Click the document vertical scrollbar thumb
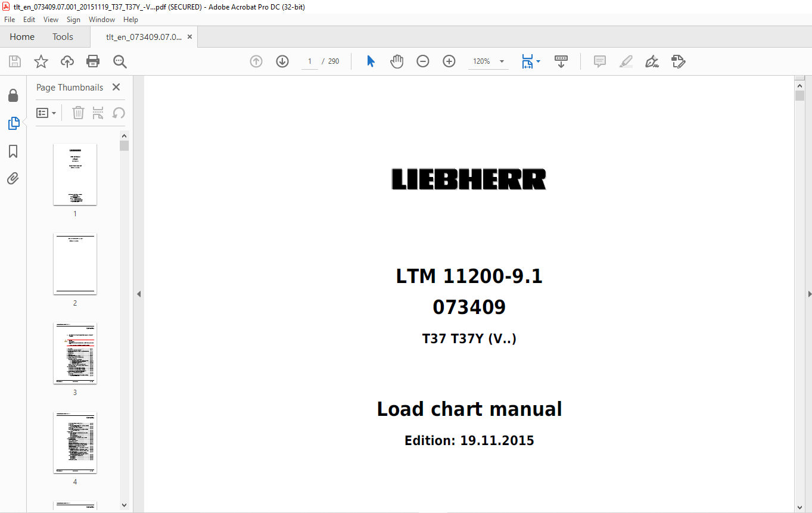 pyautogui.click(x=799, y=96)
